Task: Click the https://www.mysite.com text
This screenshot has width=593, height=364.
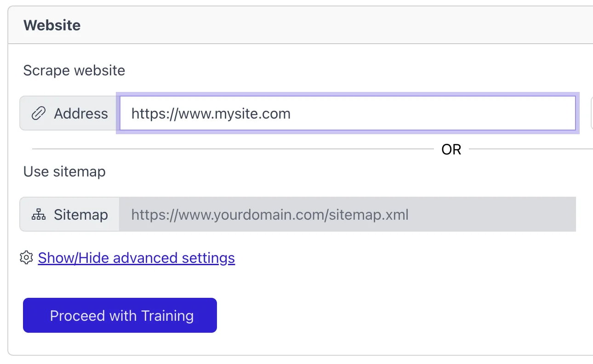Action: (x=211, y=114)
